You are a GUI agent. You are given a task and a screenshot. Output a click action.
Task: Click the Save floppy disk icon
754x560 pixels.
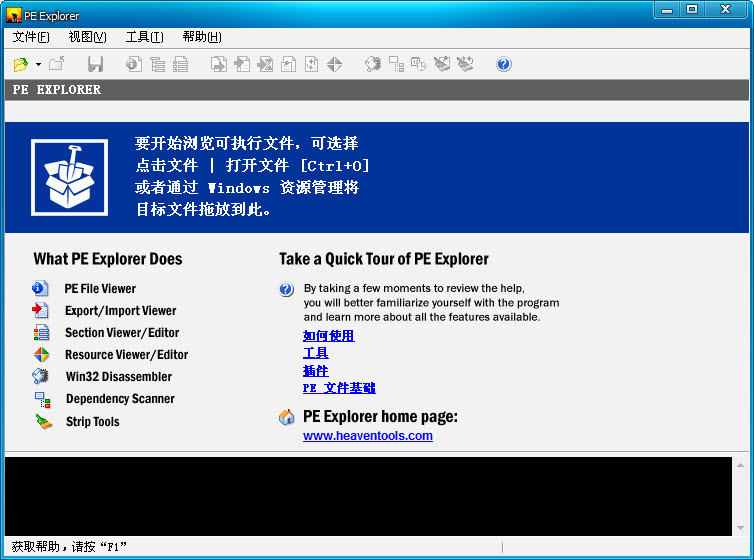click(95, 64)
